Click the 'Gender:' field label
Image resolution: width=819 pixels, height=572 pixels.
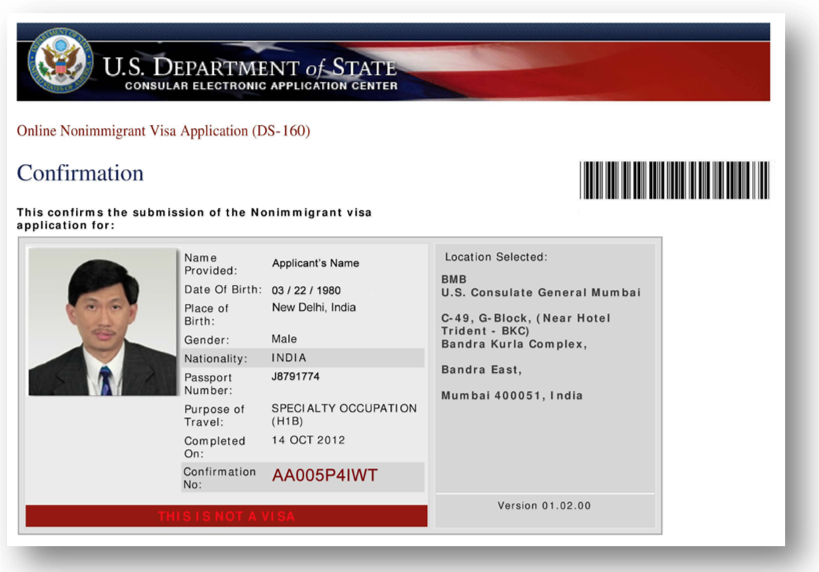(206, 340)
